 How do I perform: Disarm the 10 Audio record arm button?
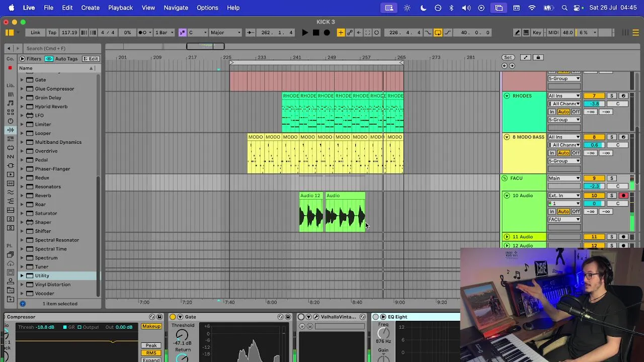pyautogui.click(x=623, y=196)
